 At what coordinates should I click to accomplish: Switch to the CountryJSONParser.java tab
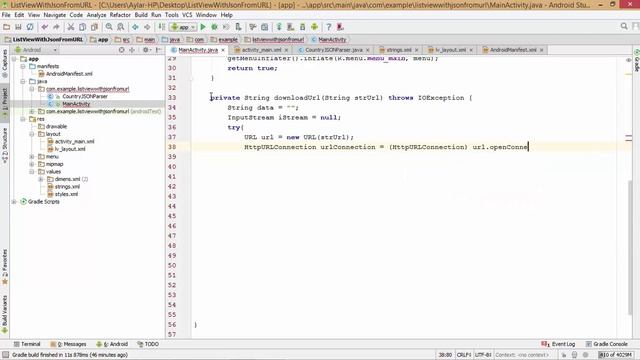point(333,50)
